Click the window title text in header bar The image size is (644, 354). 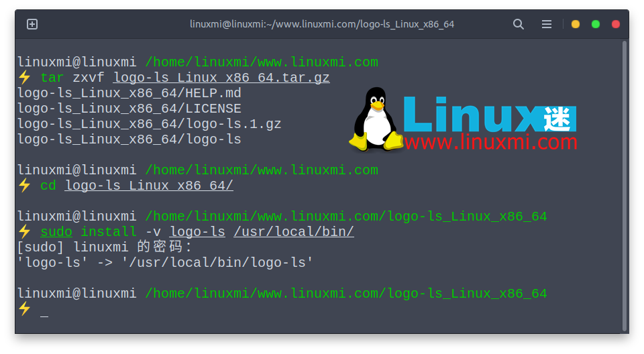click(x=322, y=24)
